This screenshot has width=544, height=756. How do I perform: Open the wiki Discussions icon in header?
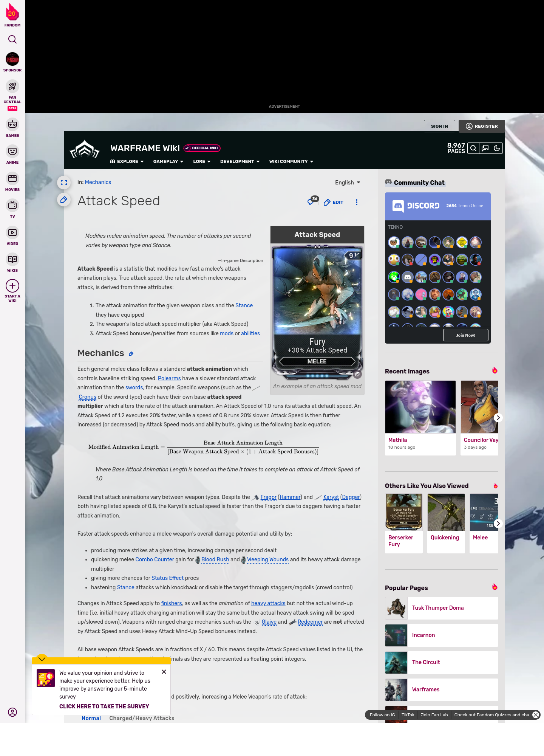pyautogui.click(x=485, y=148)
